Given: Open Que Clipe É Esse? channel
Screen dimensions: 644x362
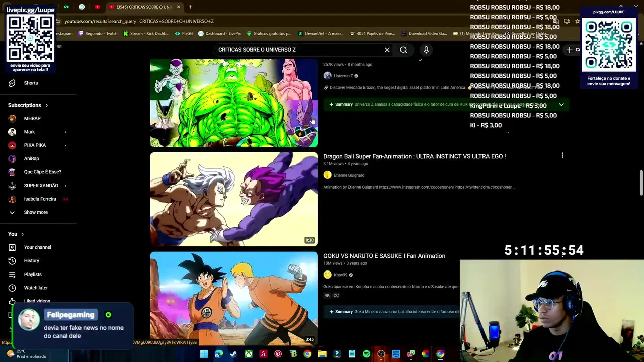Looking at the screenshot, I should coord(42,172).
